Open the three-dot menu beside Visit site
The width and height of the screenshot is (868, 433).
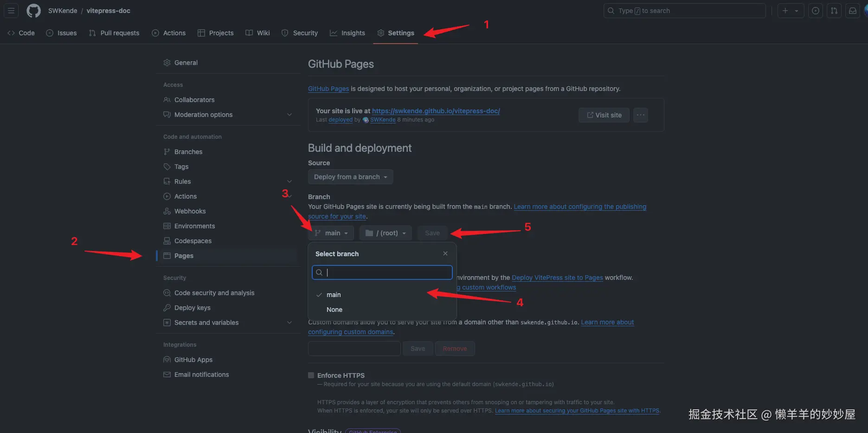(641, 115)
